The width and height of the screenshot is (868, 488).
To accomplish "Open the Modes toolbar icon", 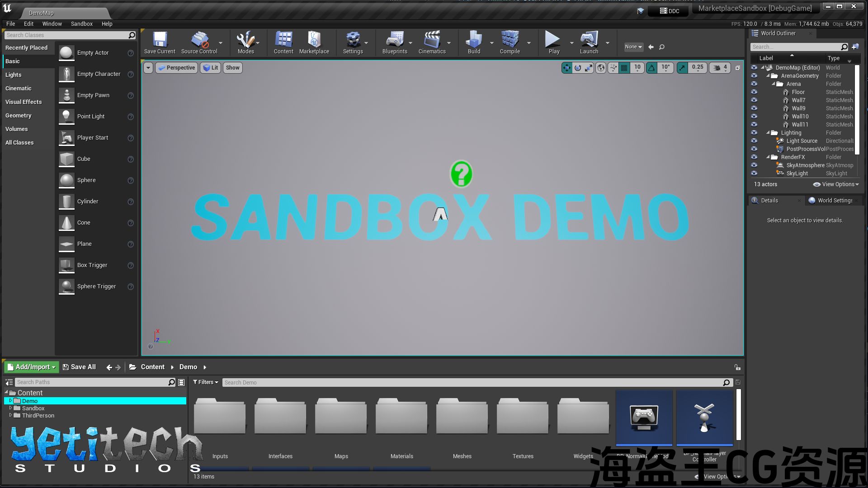I will click(245, 40).
